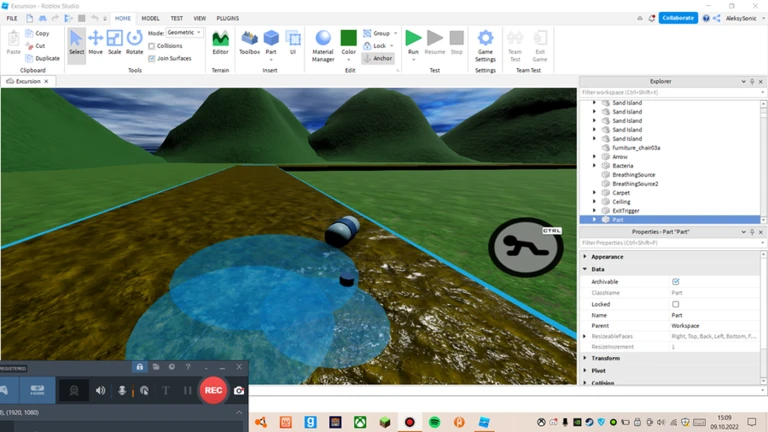Click the red REC button
The width and height of the screenshot is (768, 432).
tap(213, 390)
